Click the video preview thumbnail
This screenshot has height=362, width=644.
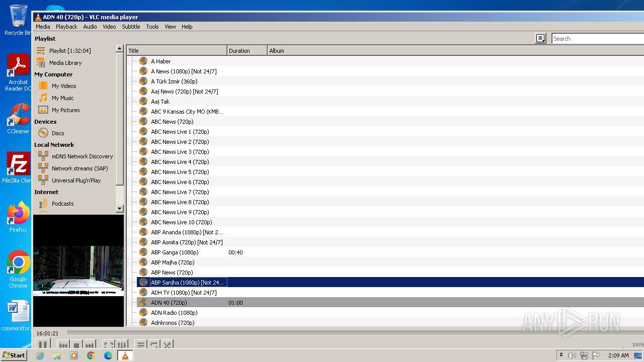(78, 270)
